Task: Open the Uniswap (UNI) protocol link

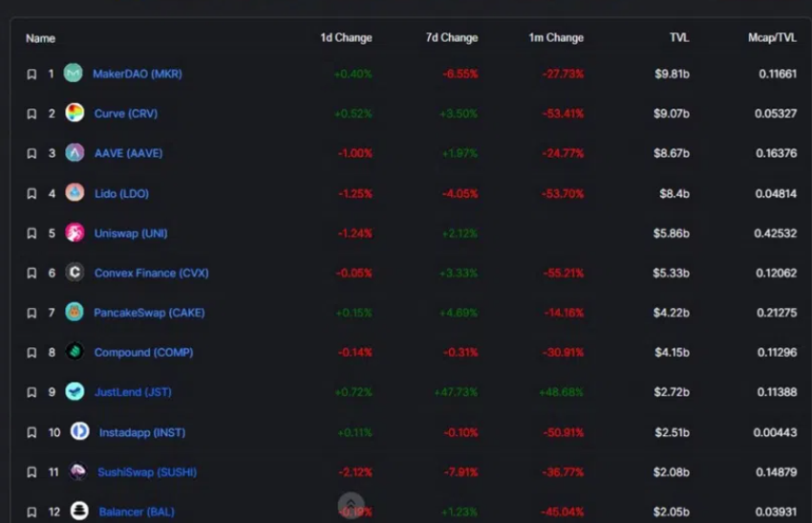Action: pyautogui.click(x=131, y=233)
